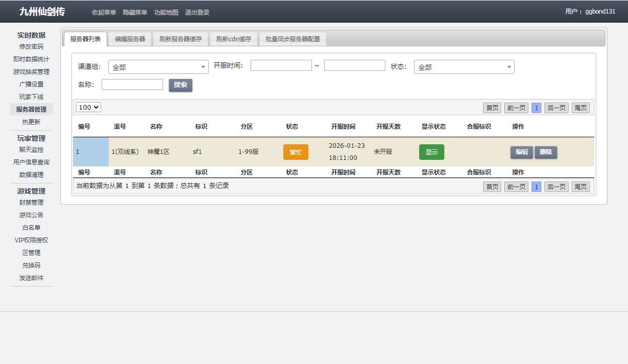Open the 渠道组 dropdown
The image size is (628, 364).
pyautogui.click(x=158, y=67)
